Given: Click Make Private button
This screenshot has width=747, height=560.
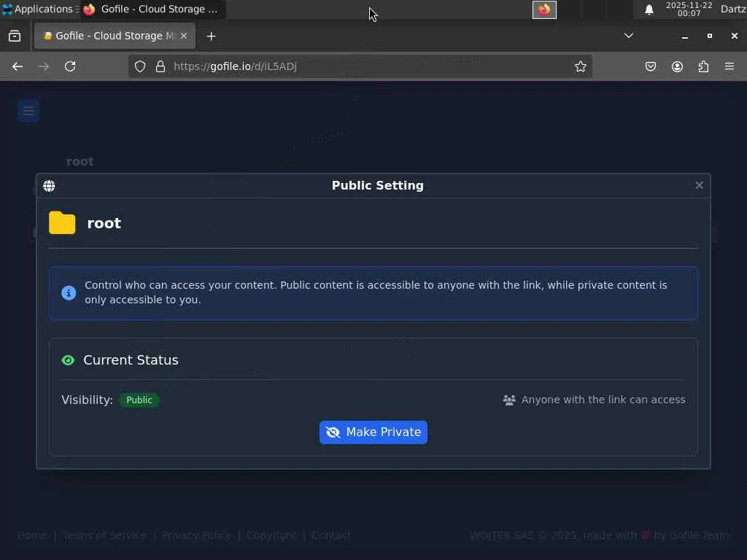Looking at the screenshot, I should pyautogui.click(x=373, y=432).
